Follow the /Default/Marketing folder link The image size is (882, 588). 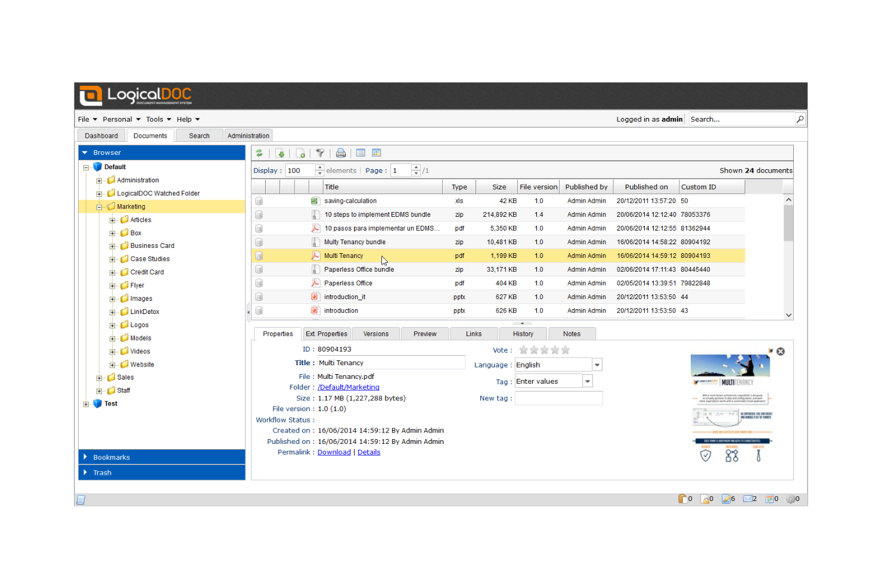[x=349, y=387]
